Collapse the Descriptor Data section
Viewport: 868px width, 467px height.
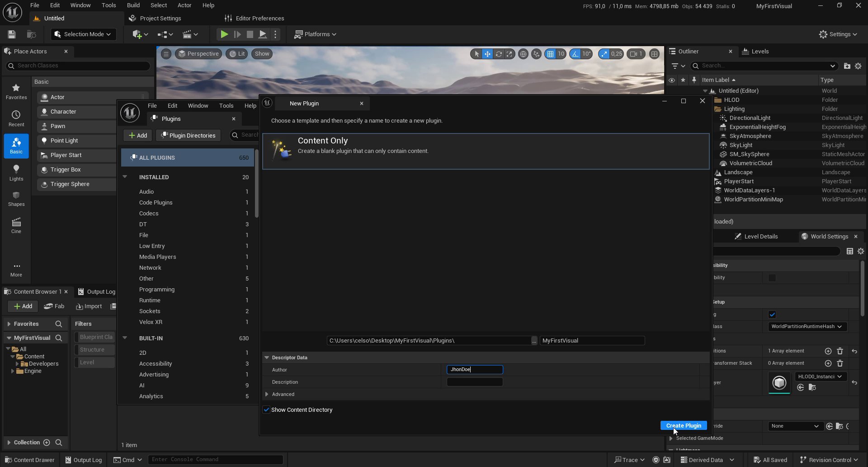tap(267, 357)
